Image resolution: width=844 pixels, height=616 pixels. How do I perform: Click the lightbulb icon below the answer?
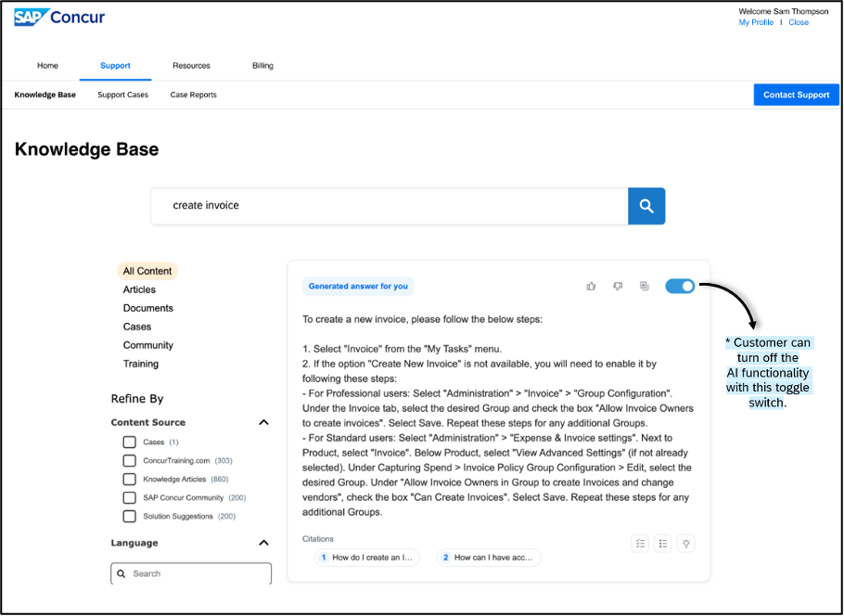[686, 544]
